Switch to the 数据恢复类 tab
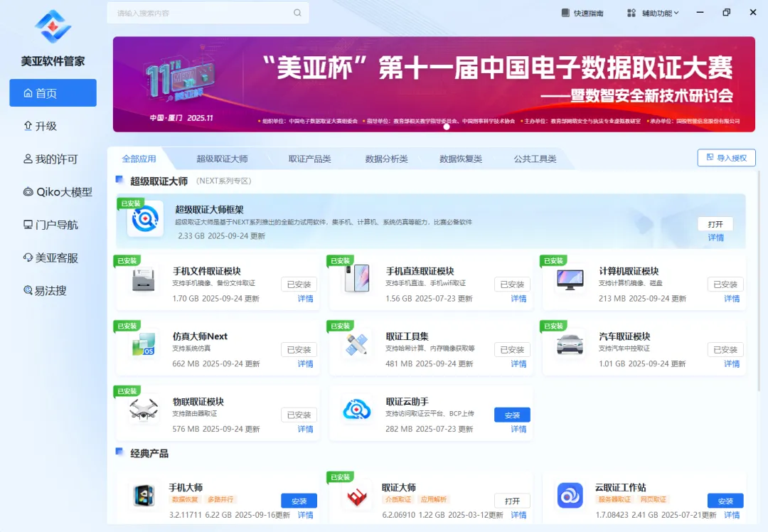The image size is (768, 532). tap(460, 159)
